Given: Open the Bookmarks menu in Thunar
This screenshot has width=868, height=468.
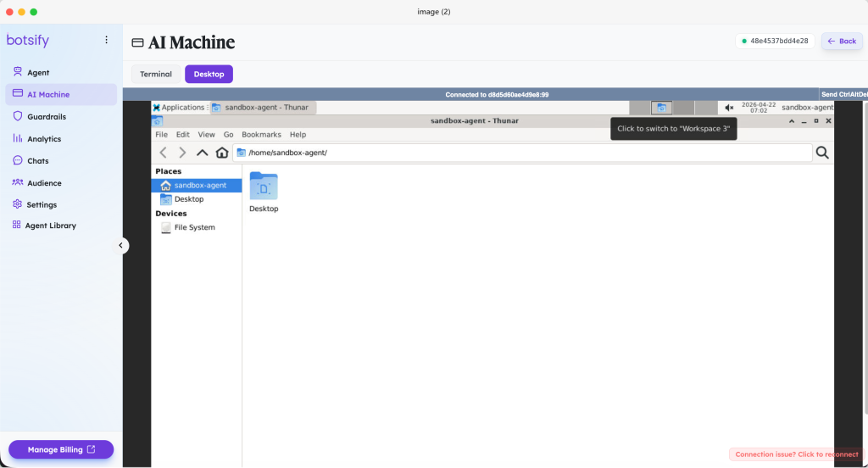Looking at the screenshot, I should [x=261, y=135].
